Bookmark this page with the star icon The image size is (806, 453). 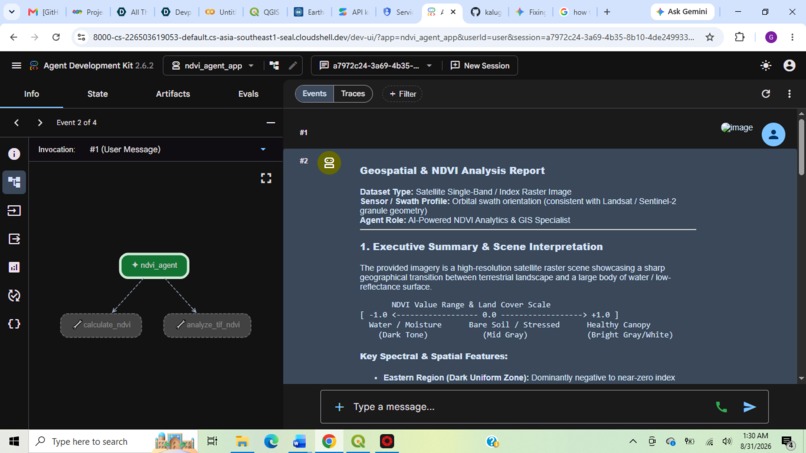(x=709, y=37)
